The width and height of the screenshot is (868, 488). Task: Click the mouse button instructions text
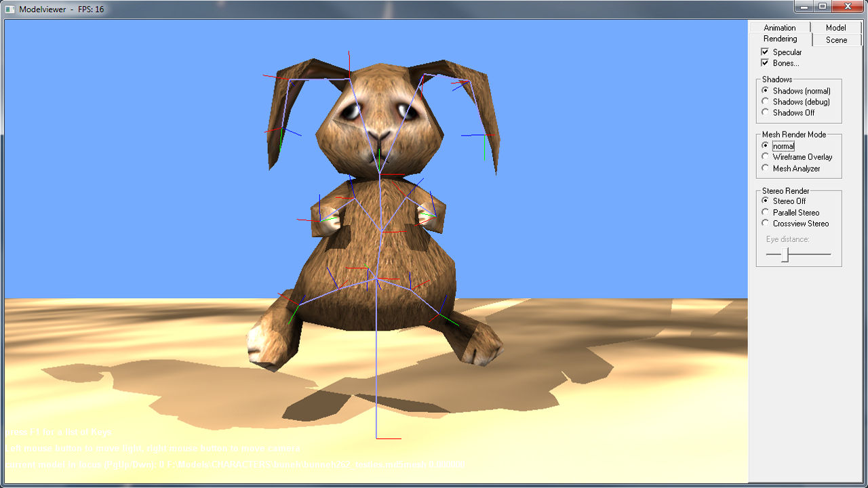click(x=153, y=449)
